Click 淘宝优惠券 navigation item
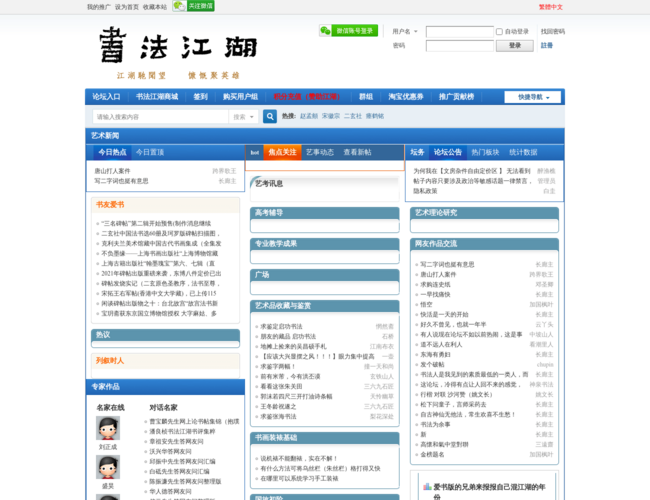The height and width of the screenshot is (500, 650). click(x=405, y=97)
